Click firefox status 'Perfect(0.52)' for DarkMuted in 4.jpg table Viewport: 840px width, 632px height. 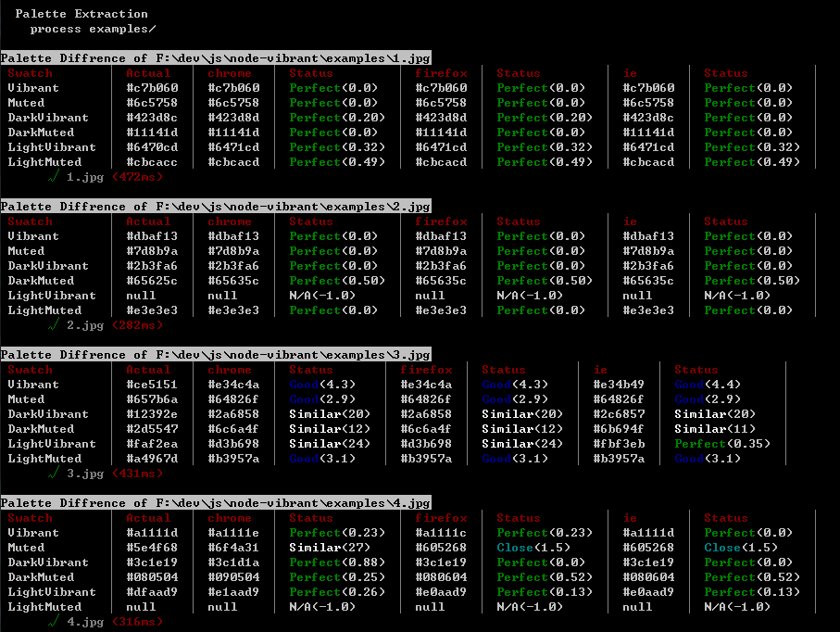coord(545,577)
